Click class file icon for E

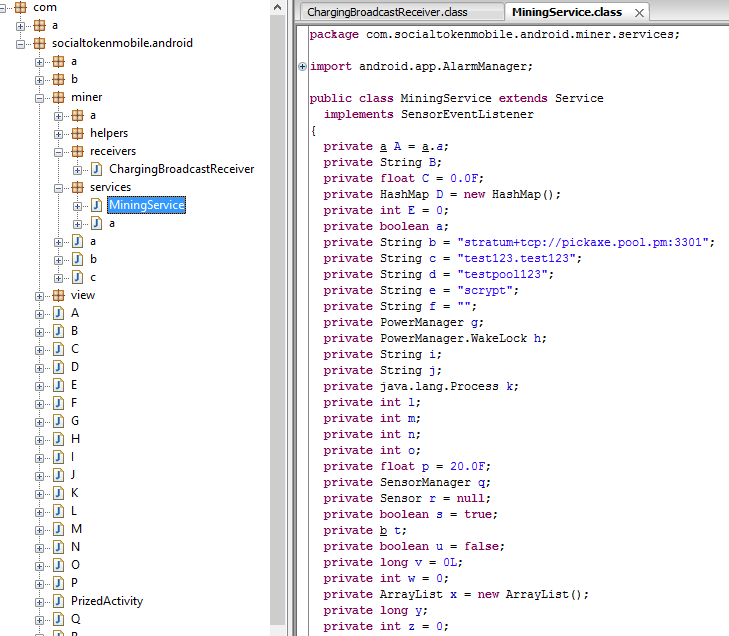[59, 385]
